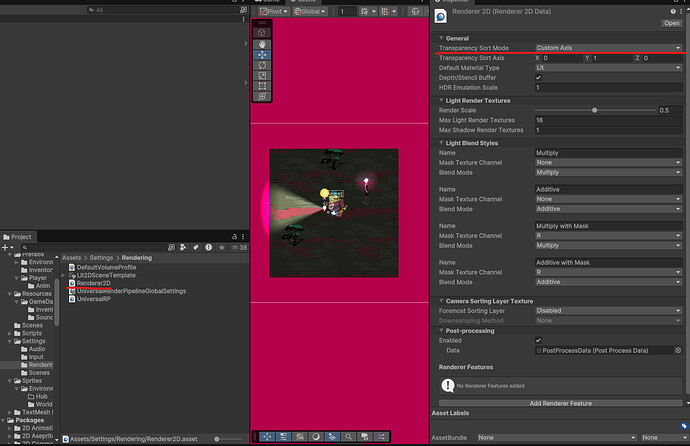The height and width of the screenshot is (446, 690).
Task: Select the Rect tool
Action: point(262,87)
